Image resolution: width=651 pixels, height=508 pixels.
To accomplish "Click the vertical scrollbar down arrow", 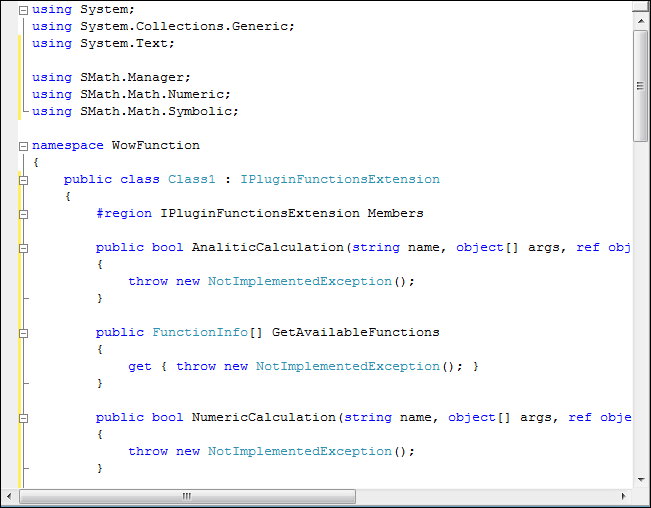I will 641,478.
